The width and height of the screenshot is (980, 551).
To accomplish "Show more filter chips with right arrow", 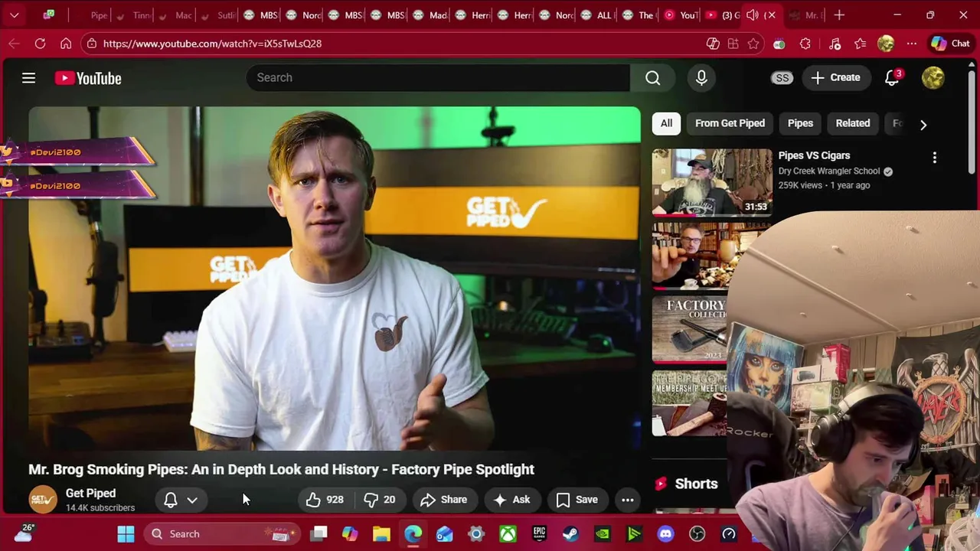I will pyautogui.click(x=923, y=124).
